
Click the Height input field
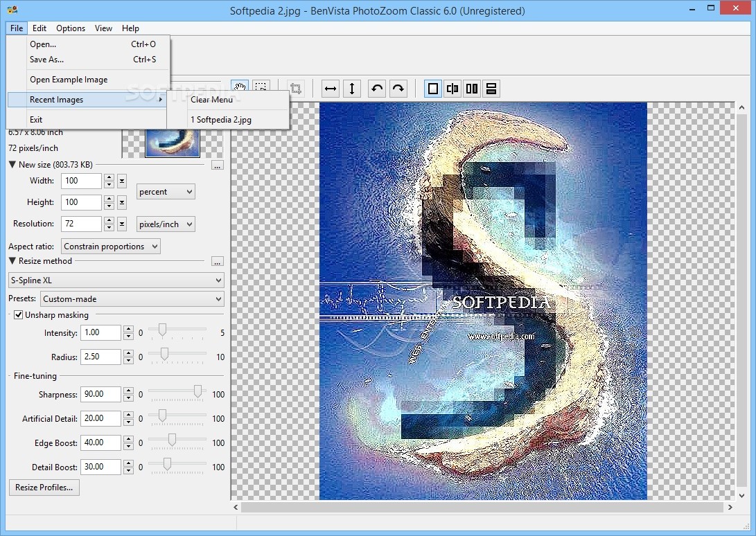point(82,202)
